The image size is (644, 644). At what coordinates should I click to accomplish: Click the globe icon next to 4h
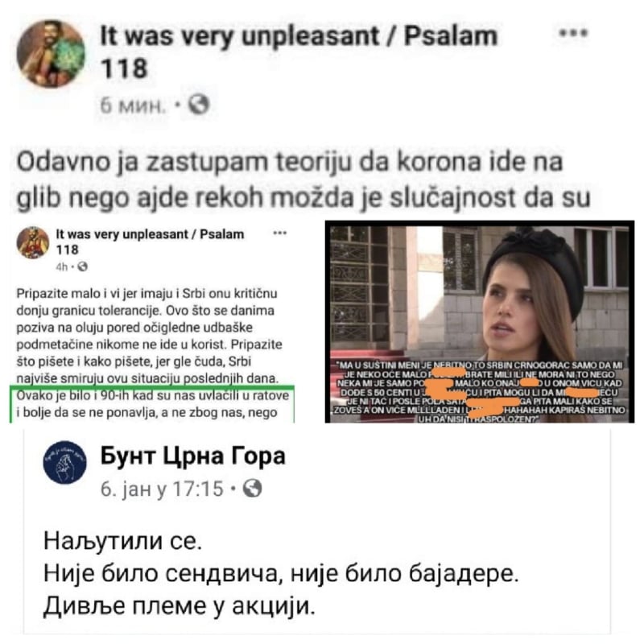click(83, 266)
